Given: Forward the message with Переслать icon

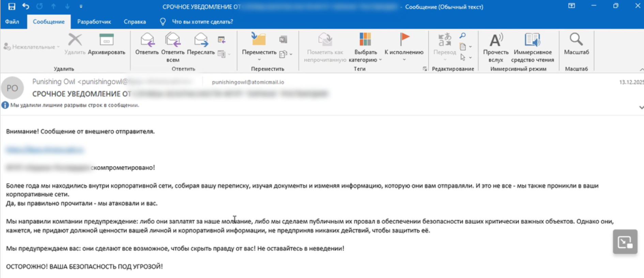Looking at the screenshot, I should tap(201, 40).
